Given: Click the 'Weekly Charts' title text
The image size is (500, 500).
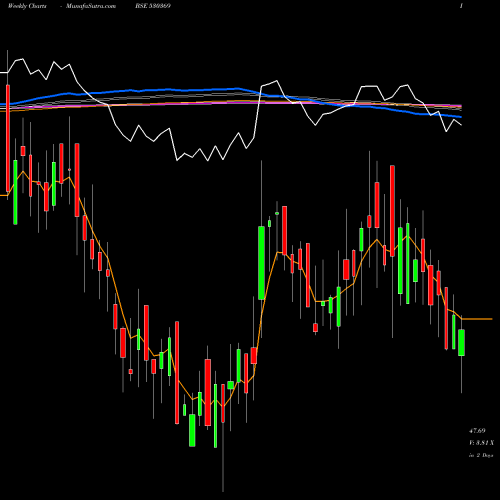Looking at the screenshot, I should coord(27,6).
